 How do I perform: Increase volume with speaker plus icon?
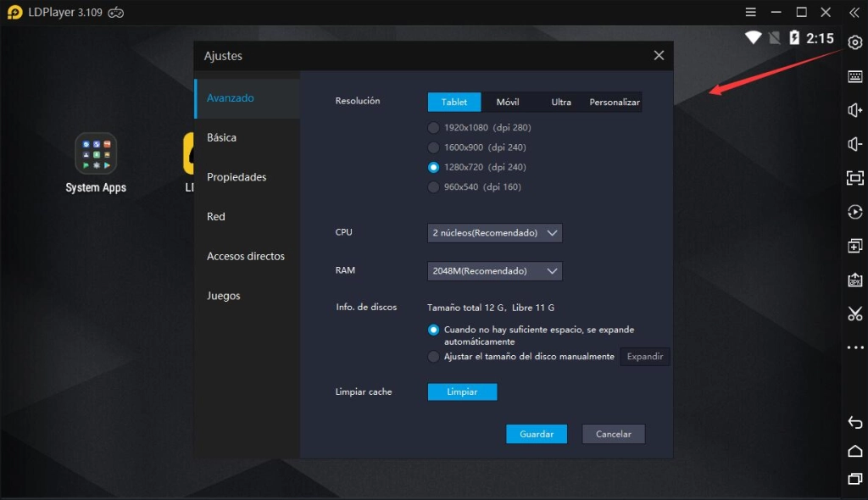point(854,110)
